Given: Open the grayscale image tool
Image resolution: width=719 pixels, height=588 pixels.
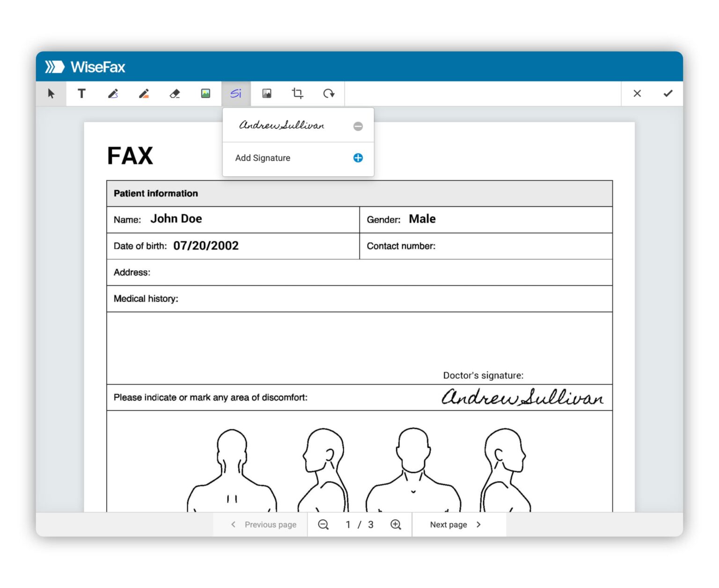Looking at the screenshot, I should (x=267, y=94).
